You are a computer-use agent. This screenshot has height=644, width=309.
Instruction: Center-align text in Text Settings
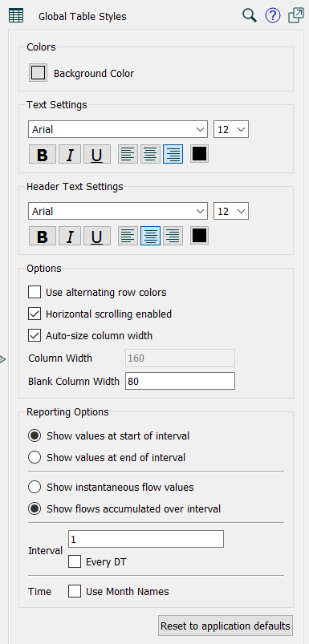point(150,154)
